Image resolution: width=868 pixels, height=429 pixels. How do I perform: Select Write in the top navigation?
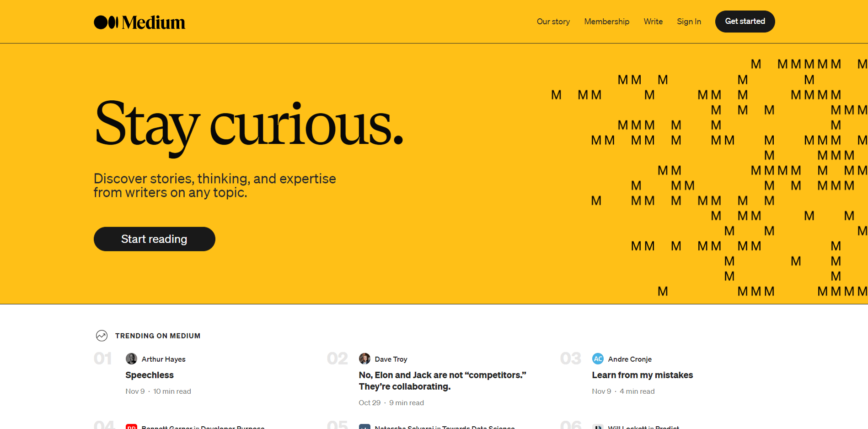coord(653,22)
